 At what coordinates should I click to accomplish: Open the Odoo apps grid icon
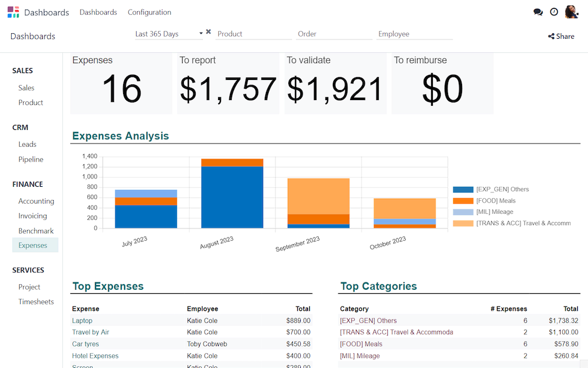[x=12, y=12]
